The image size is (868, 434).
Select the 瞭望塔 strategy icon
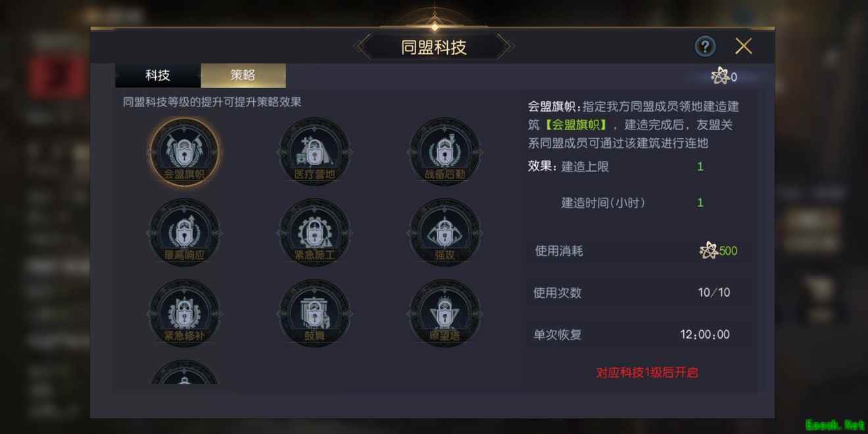coord(445,313)
